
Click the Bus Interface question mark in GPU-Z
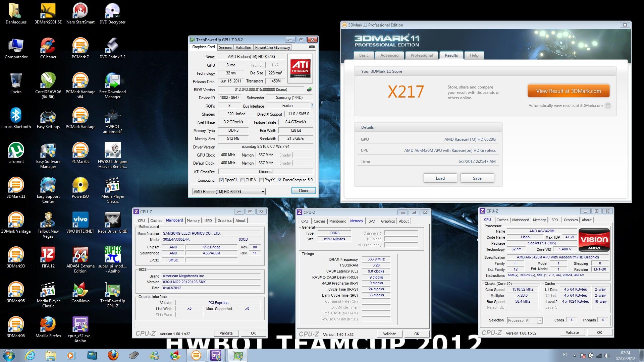312,106
